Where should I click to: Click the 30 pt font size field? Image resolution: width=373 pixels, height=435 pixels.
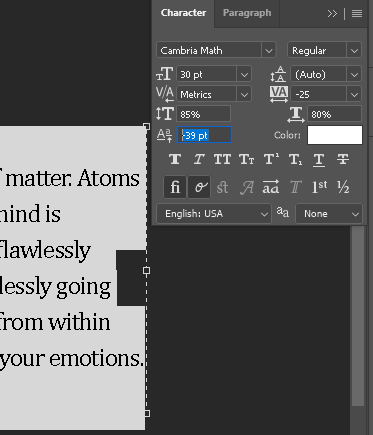tap(206, 74)
